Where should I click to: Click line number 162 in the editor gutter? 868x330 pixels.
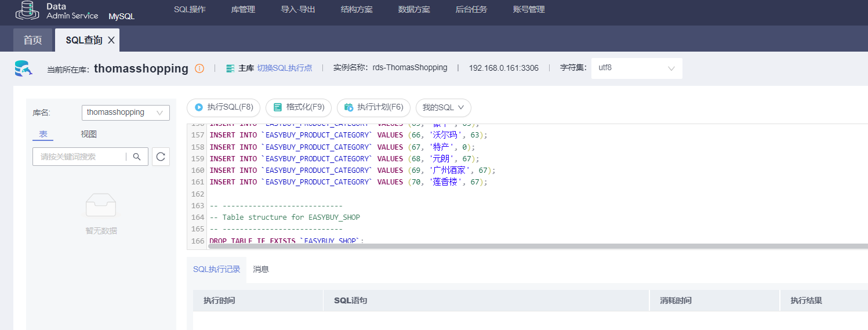click(x=198, y=194)
